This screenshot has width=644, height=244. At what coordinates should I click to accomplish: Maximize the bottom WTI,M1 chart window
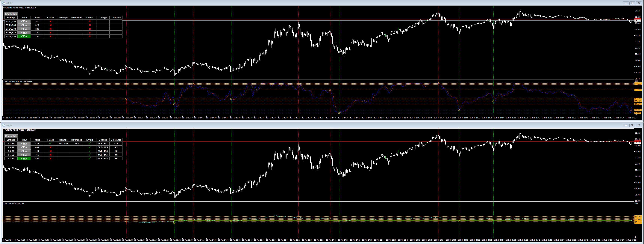coord(632,125)
